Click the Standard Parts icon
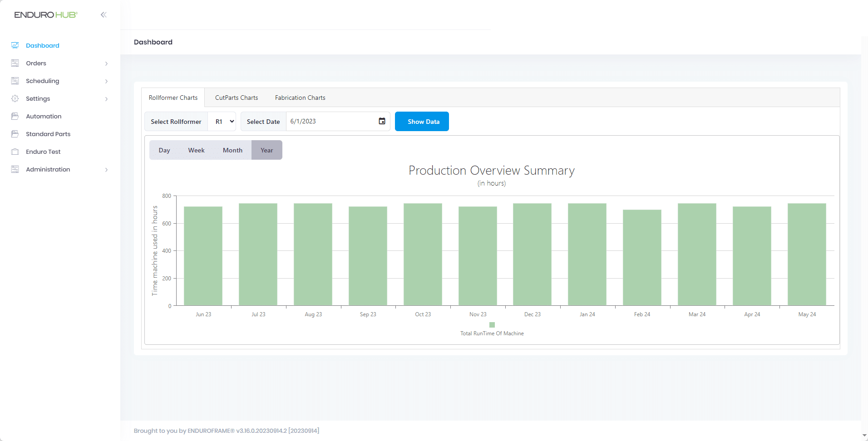Screen dimensions: 868x441 pyautogui.click(x=15, y=134)
